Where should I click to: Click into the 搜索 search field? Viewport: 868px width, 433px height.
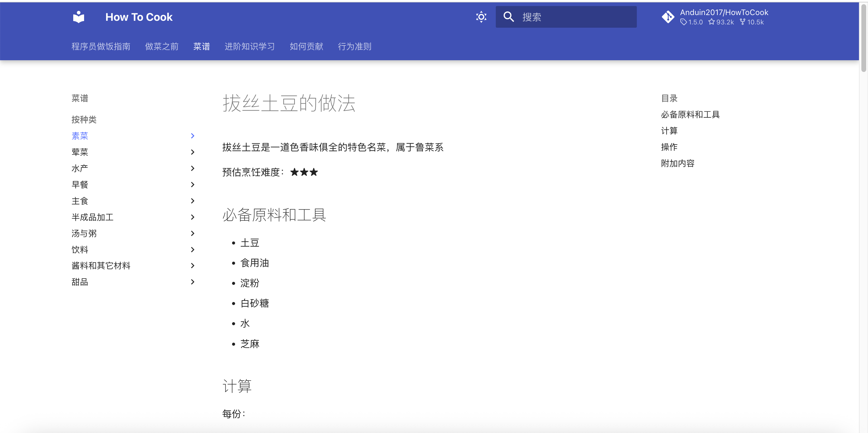[576, 17]
